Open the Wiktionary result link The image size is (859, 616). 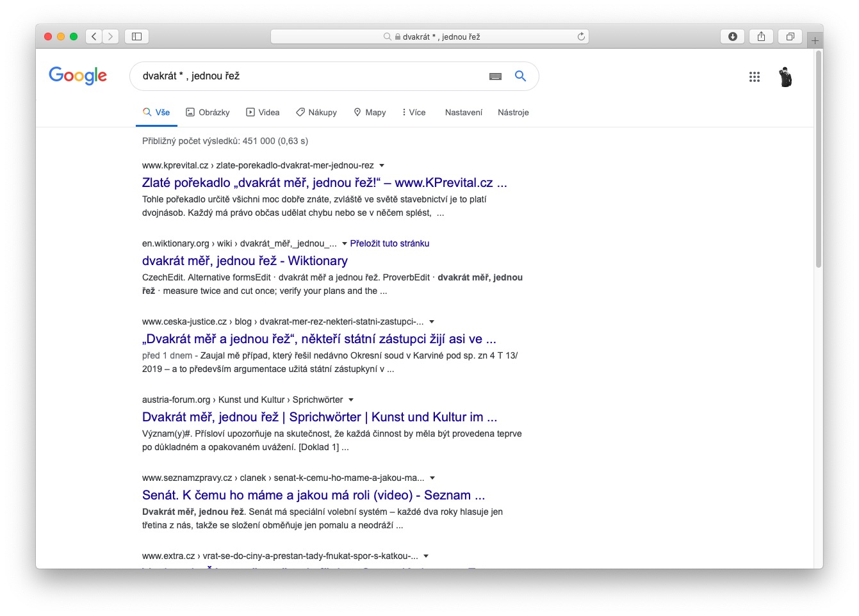tap(245, 261)
